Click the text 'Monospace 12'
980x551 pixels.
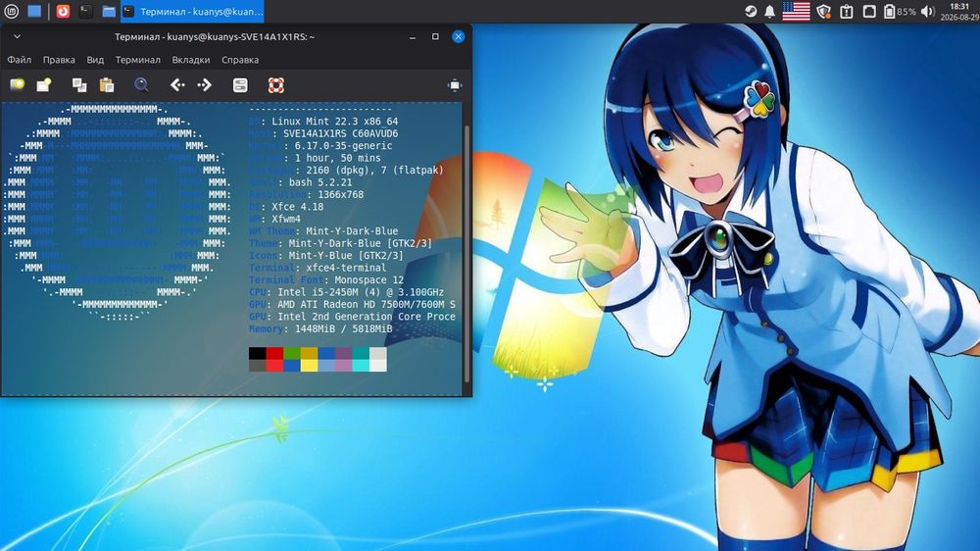click(368, 280)
